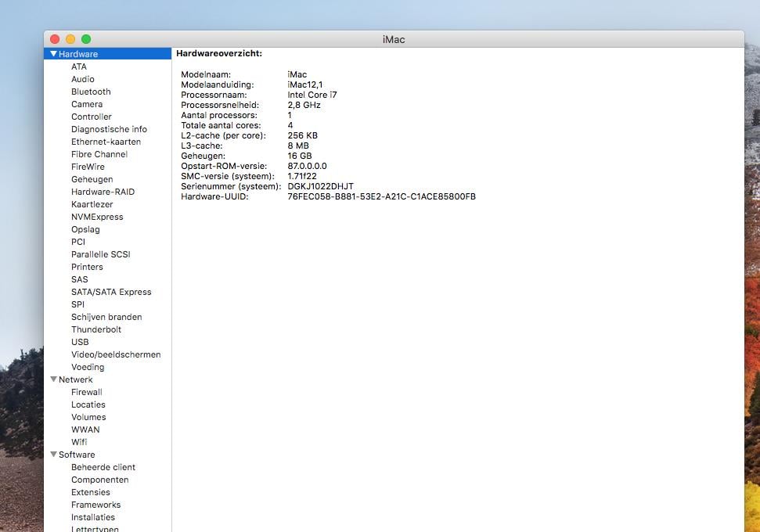The width and height of the screenshot is (760, 532).
Task: Open Printers in the sidebar
Action: click(87, 267)
